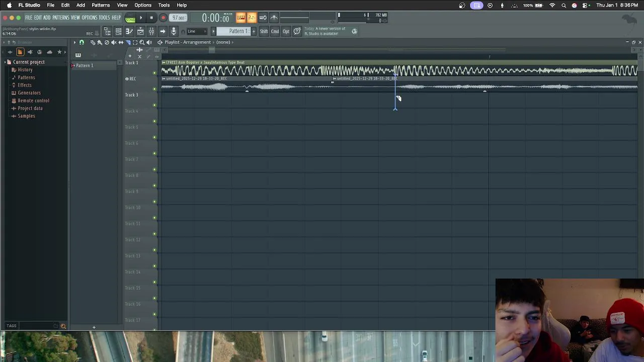The height and width of the screenshot is (362, 644).
Task: Mute Track 5 via its green light
Action: coord(154,137)
